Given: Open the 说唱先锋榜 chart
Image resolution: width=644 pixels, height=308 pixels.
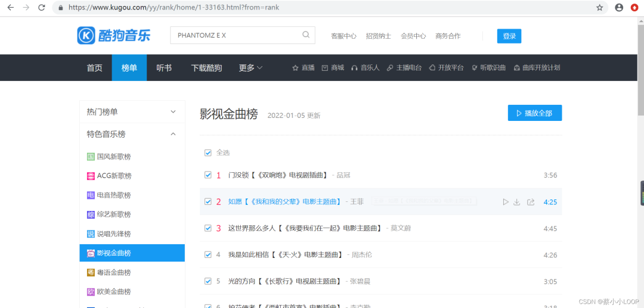Looking at the screenshot, I should [114, 234].
